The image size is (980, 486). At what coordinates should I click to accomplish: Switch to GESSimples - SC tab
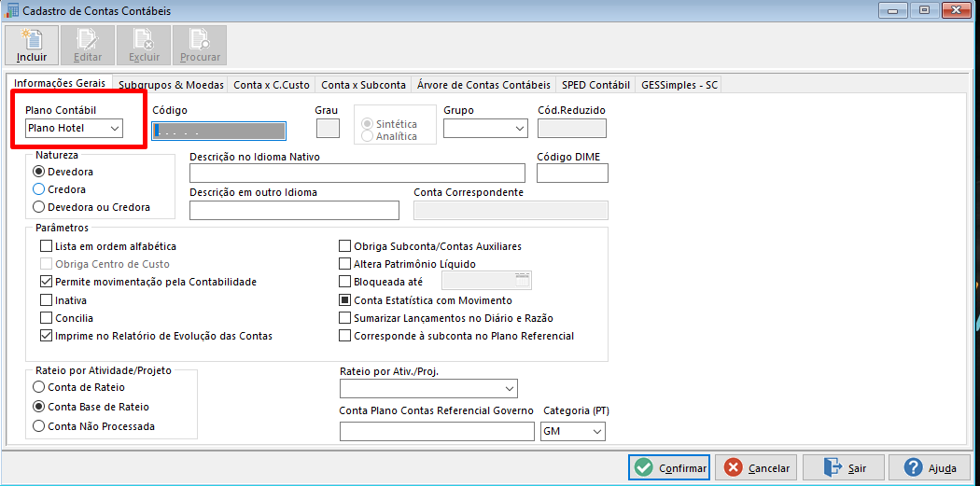(x=679, y=85)
